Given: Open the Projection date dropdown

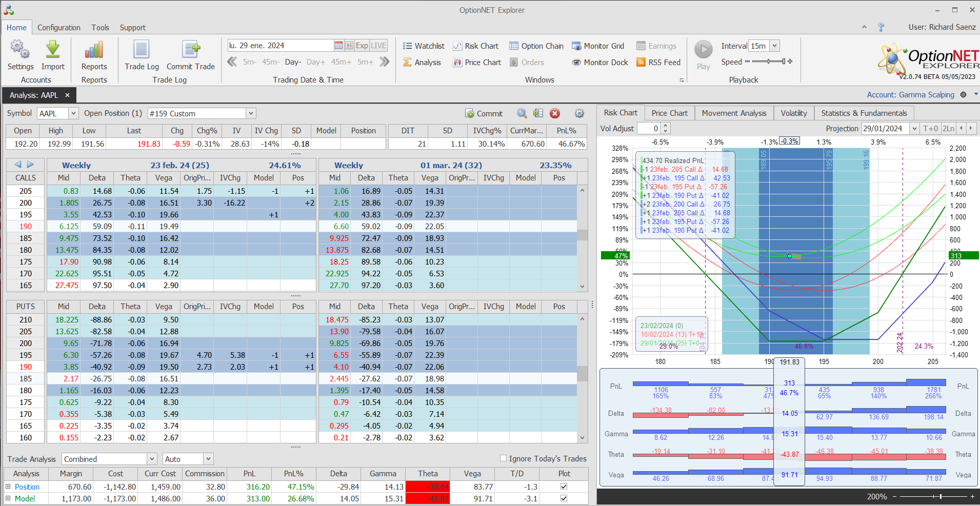Looking at the screenshot, I should pos(914,129).
